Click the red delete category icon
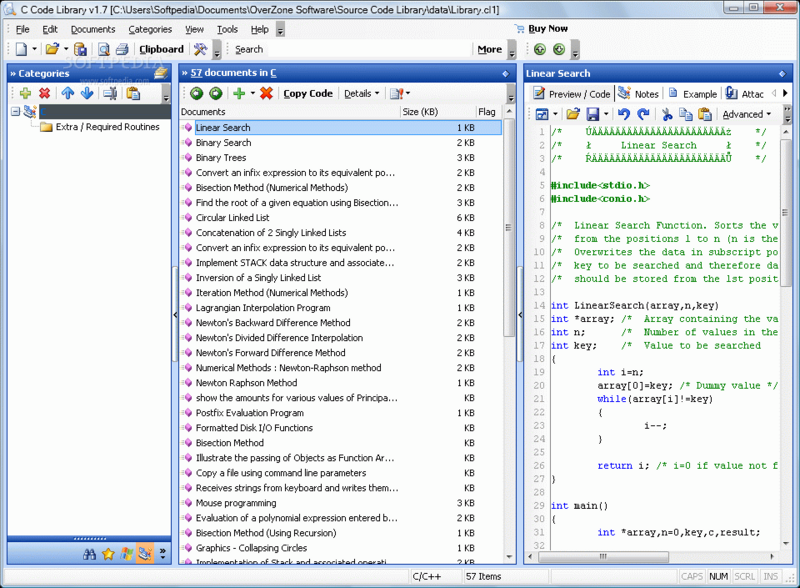This screenshot has width=800, height=588. (45, 93)
